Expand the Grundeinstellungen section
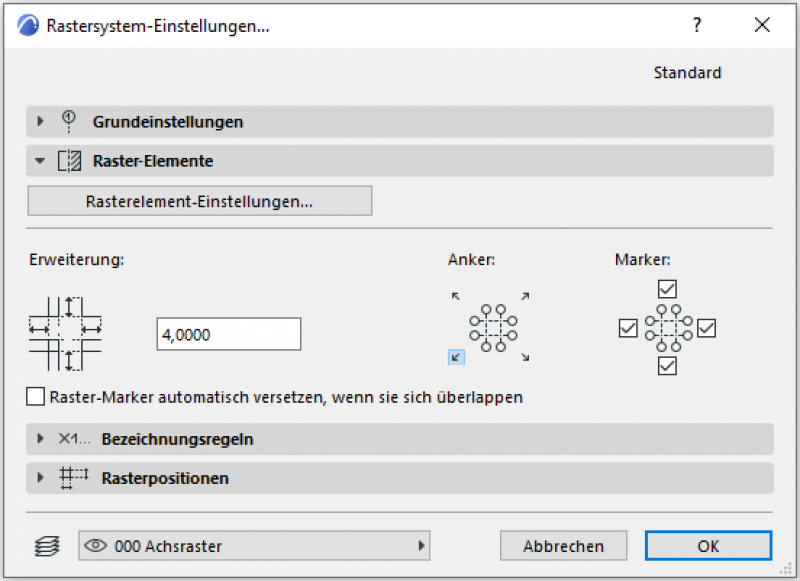This screenshot has width=800, height=581. pos(41,122)
